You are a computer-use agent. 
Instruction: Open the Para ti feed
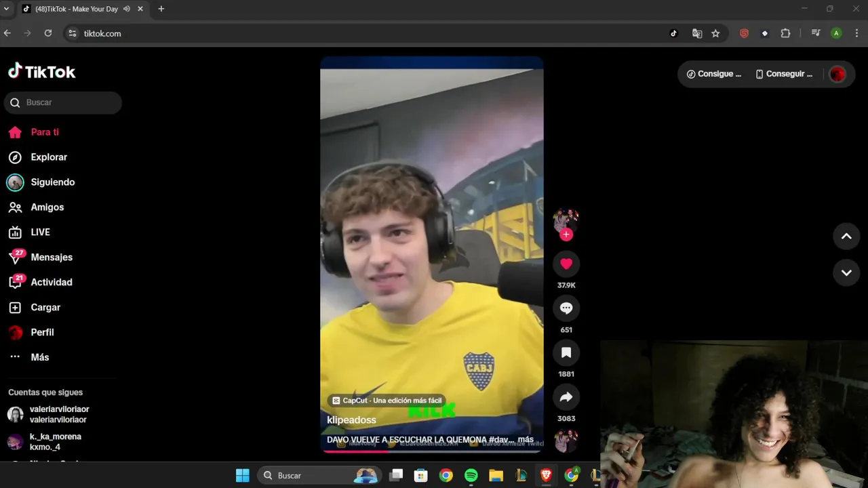(x=45, y=132)
